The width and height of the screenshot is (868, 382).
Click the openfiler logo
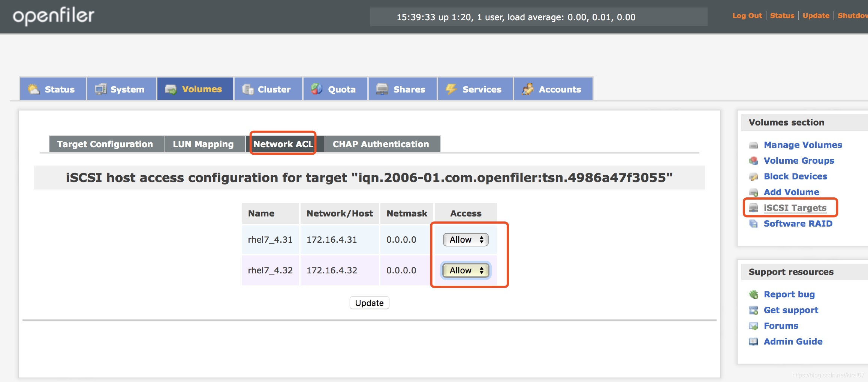[x=54, y=16]
